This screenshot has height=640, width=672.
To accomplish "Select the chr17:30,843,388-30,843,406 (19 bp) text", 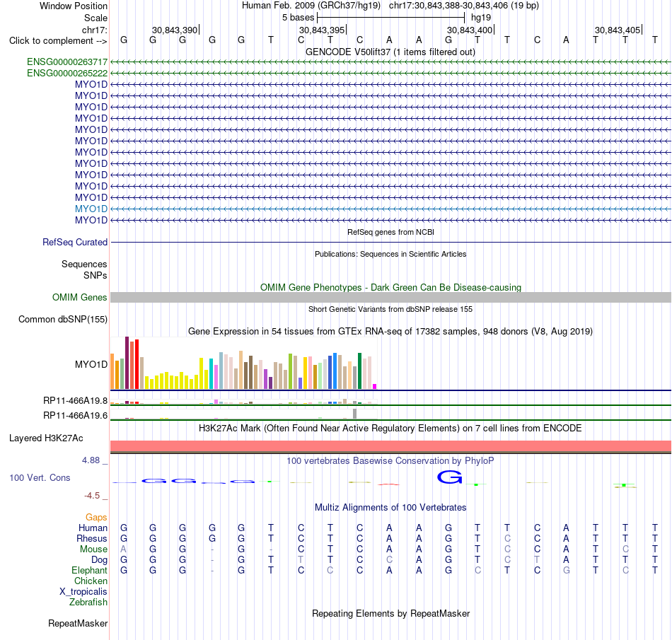I will (464, 6).
